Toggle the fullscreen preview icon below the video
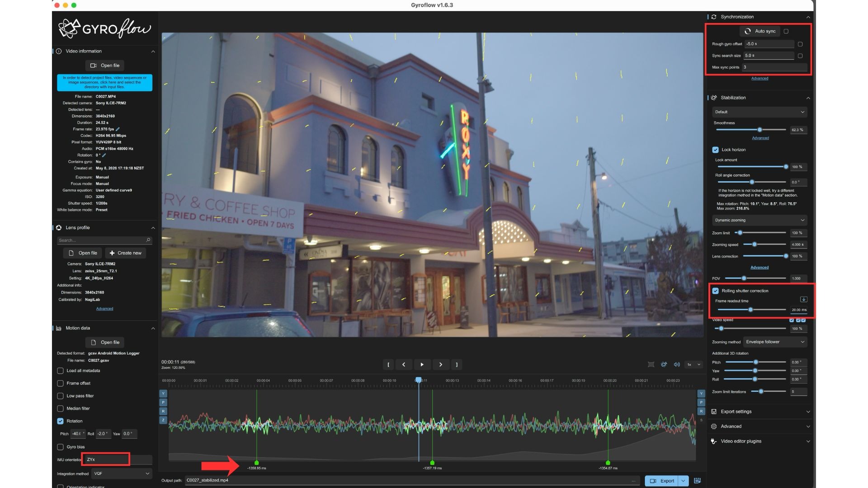Screen dimensions: 868x488 651,365
